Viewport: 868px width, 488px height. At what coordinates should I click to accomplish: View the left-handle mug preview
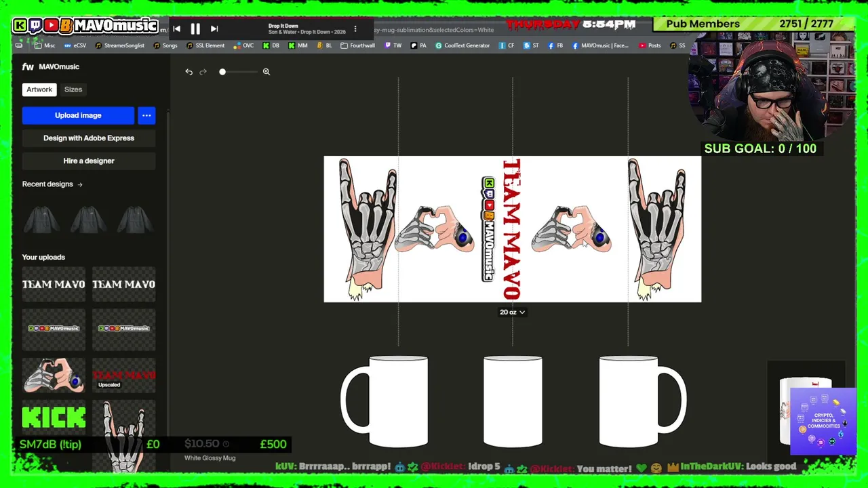pos(384,401)
